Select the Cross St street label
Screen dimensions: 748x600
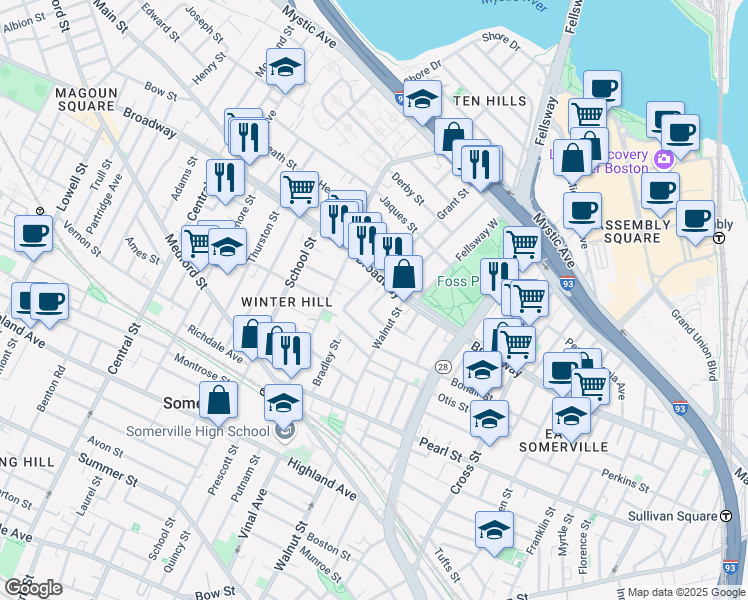pyautogui.click(x=466, y=472)
